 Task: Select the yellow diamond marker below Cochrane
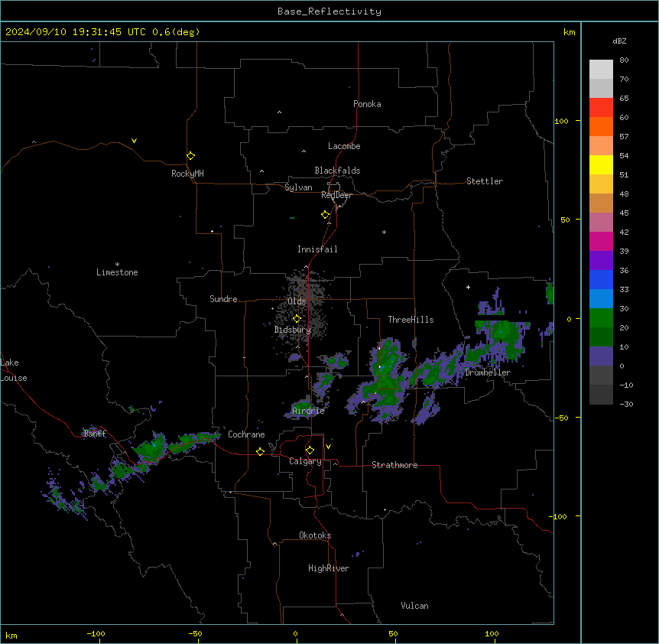(260, 451)
